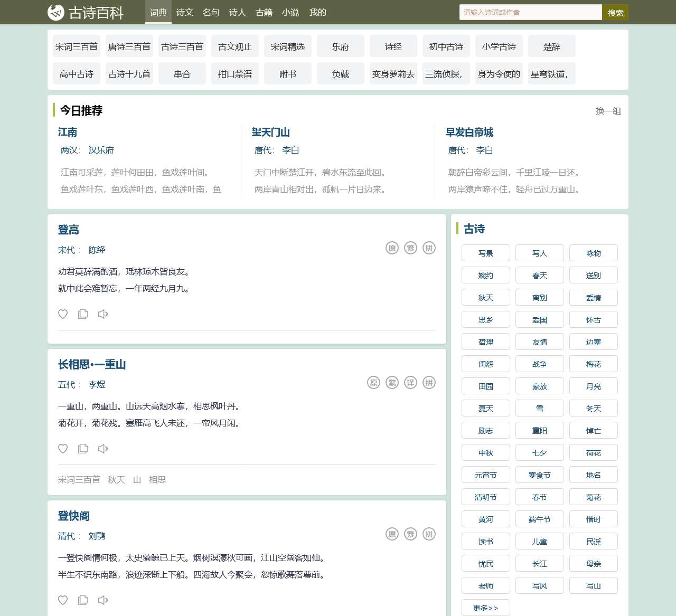Viewport: 676px width, 616px height.
Task: View poet 李煜's page
Action: click(97, 385)
